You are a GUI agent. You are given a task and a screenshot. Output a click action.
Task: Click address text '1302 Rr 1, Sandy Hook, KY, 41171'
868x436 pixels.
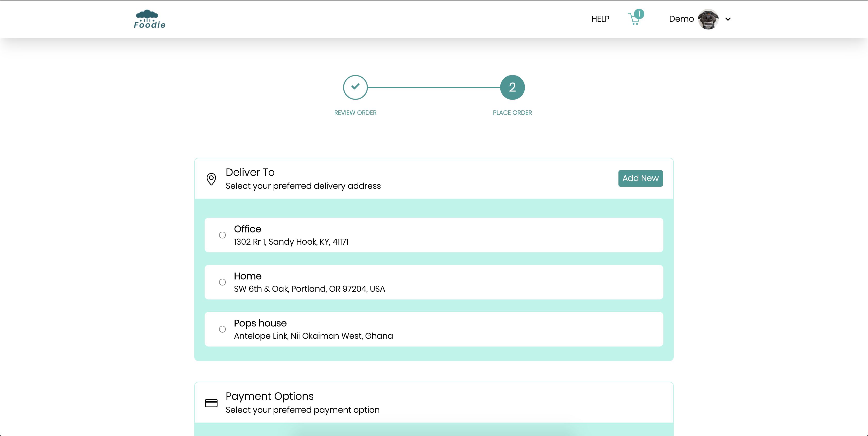[x=291, y=242]
